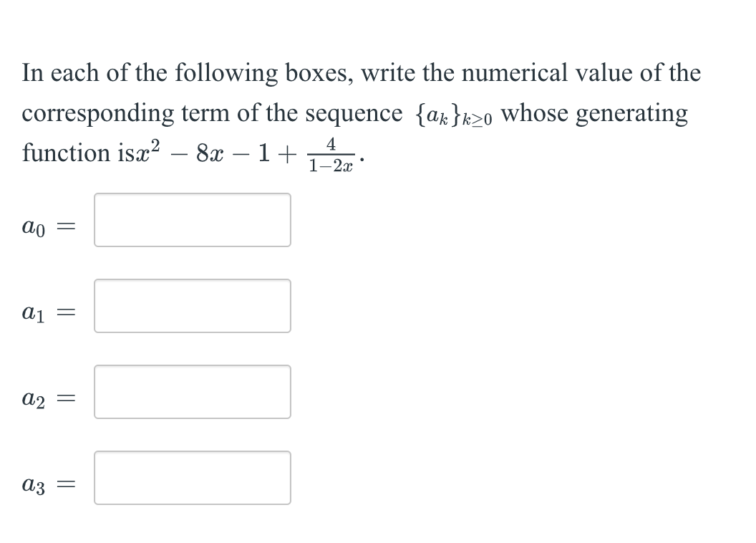Click the a2 answer input box

pyautogui.click(x=191, y=392)
